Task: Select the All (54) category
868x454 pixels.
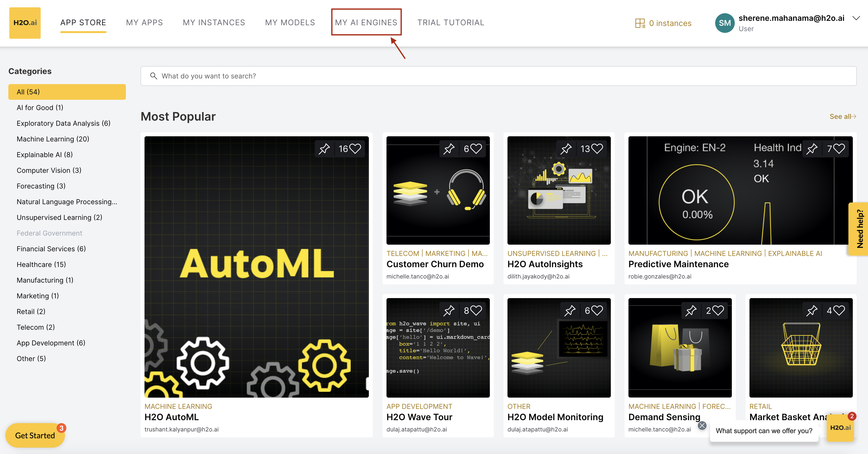Action: point(67,92)
